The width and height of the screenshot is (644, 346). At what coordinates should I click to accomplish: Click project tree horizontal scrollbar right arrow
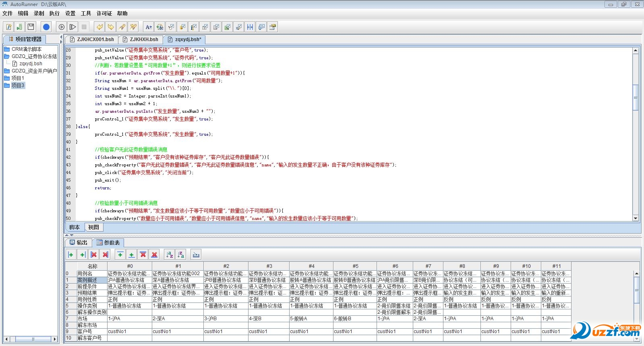(x=55, y=339)
